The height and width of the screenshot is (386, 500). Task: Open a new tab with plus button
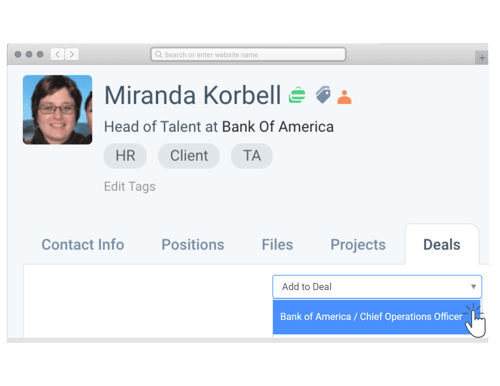pyautogui.click(x=482, y=58)
